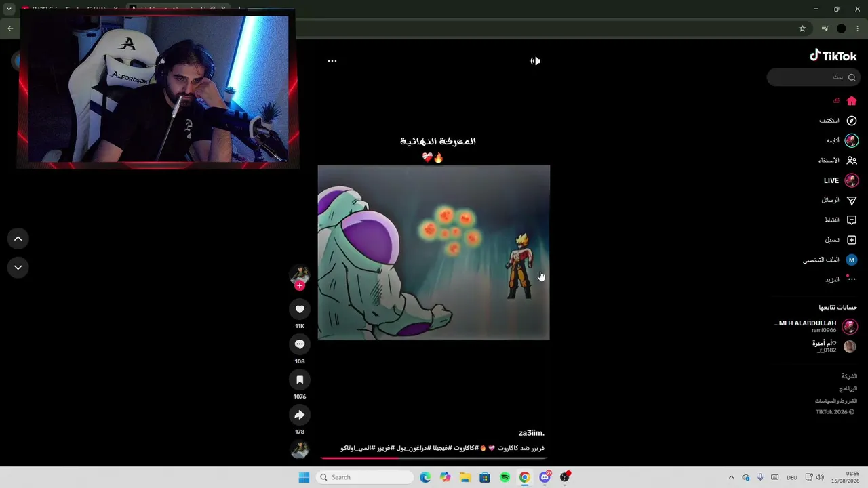868x488 pixels.
Task: Open the followed account _r_0182
Action: (x=833, y=346)
